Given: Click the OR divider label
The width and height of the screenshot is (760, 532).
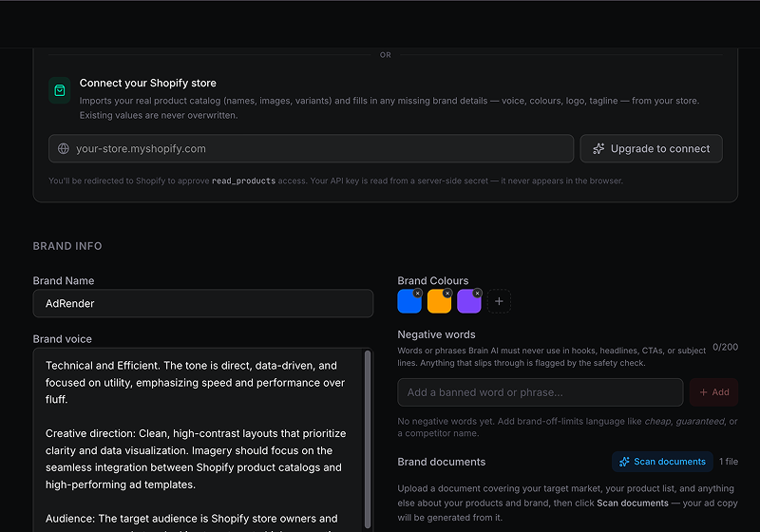Looking at the screenshot, I should point(386,55).
